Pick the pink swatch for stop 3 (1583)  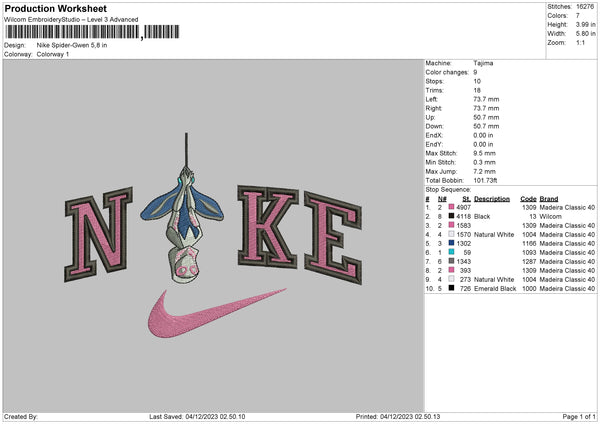[452, 225]
